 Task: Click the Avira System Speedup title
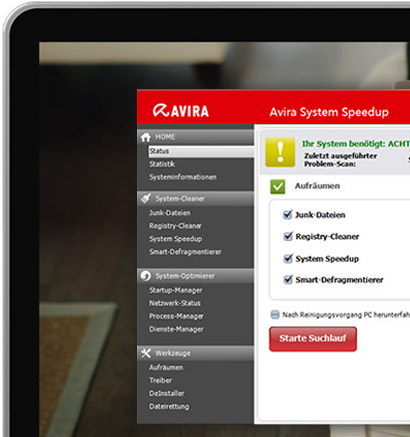pyautogui.click(x=329, y=112)
